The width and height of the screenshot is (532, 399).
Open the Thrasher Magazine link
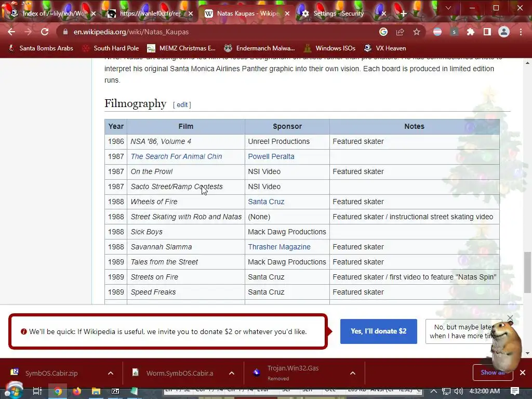tap(279, 247)
